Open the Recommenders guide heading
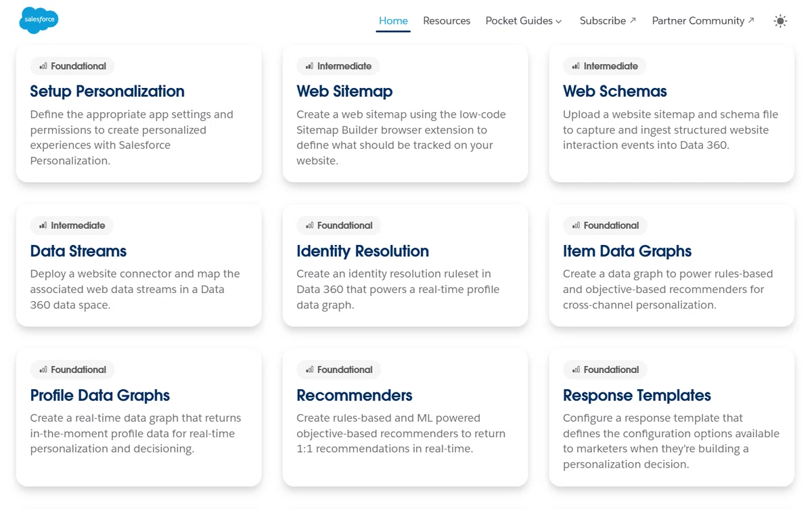Screen dimensions: 812x509 coord(355,395)
